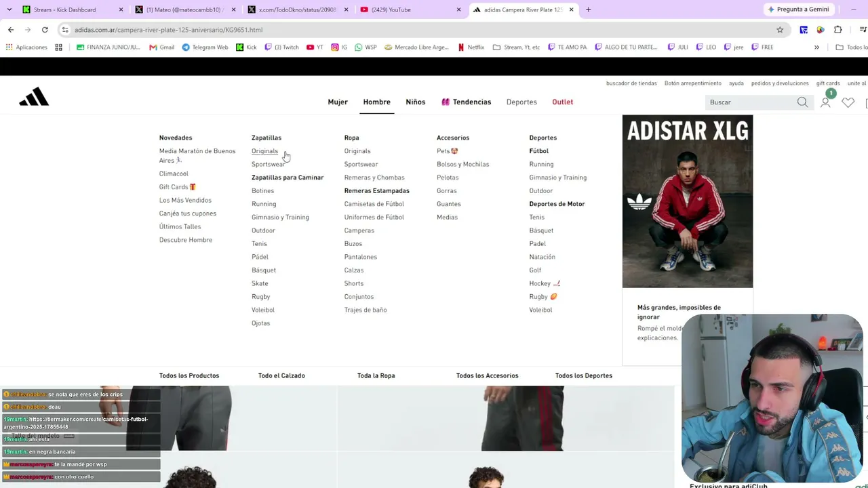Image resolution: width=868 pixels, height=488 pixels.
Task: Go back with the browser back arrow
Action: (x=11, y=30)
